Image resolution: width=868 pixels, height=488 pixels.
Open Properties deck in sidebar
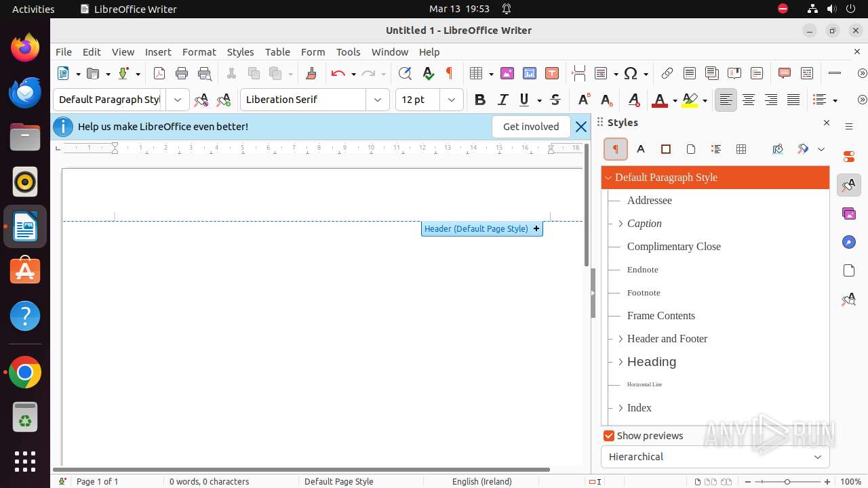(849, 157)
